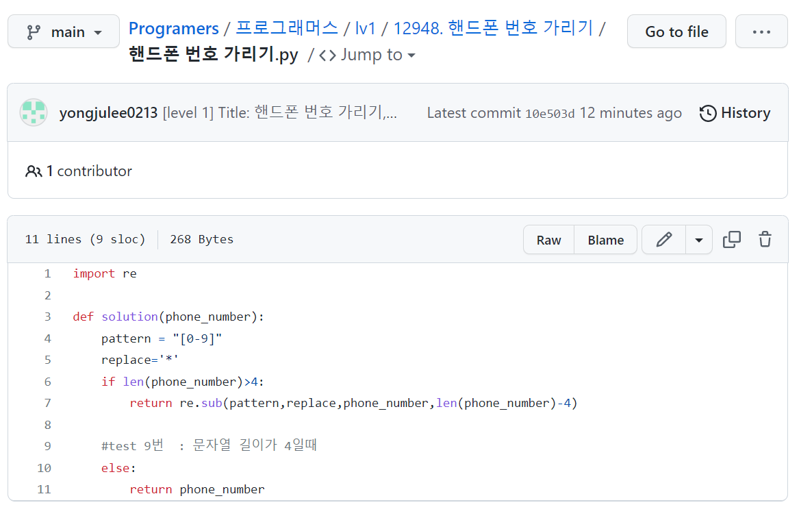Open the 12948. 핸드폰 번호 가리기 folder link
This screenshot has width=812, height=518.
493,28
